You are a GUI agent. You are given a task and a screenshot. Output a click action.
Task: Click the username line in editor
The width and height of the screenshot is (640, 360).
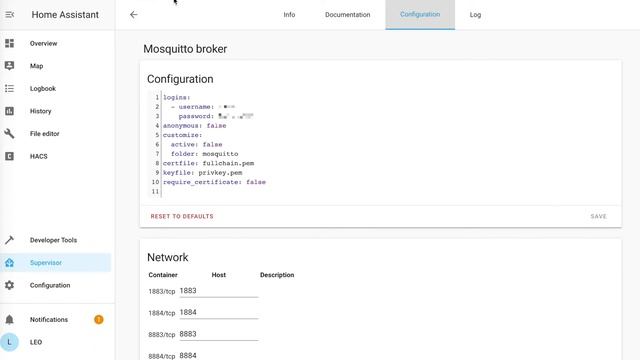coord(203,107)
